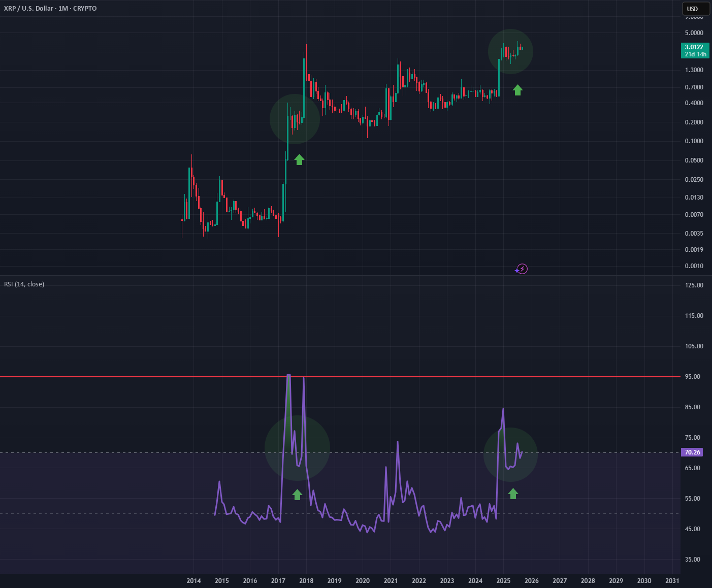Click the 2031 label on time axis
The image size is (712, 588).
pyautogui.click(x=672, y=581)
